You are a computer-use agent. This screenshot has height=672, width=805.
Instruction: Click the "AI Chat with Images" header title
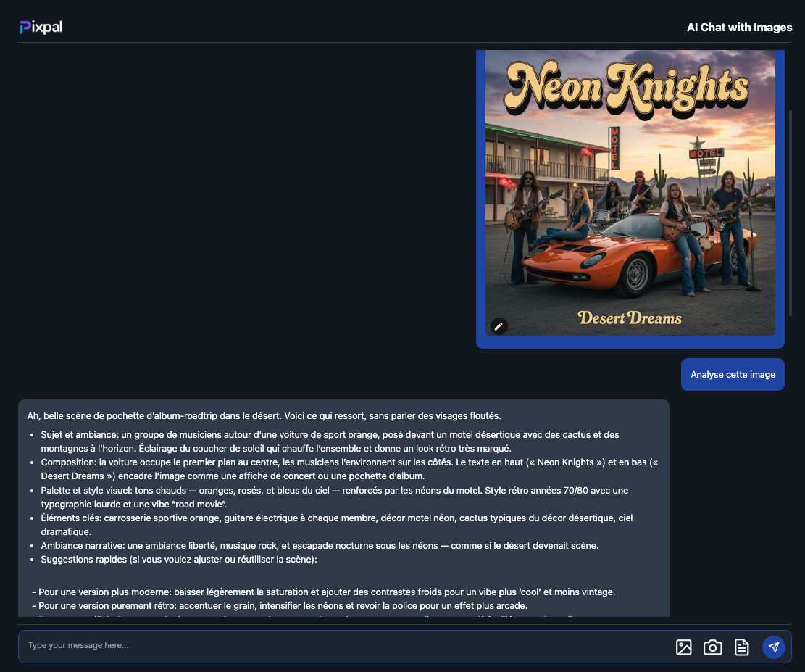[739, 28]
